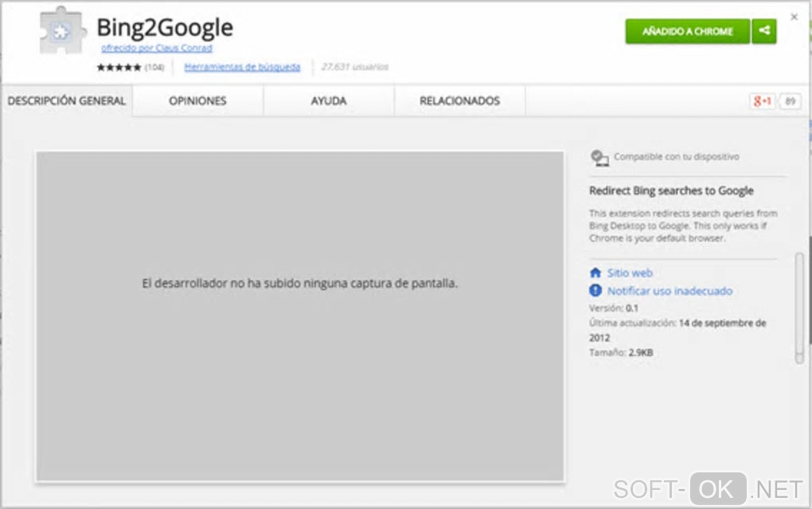Viewport: 812px width, 509px height.
Task: Click the Versión: 0.1 text
Action: [614, 308]
